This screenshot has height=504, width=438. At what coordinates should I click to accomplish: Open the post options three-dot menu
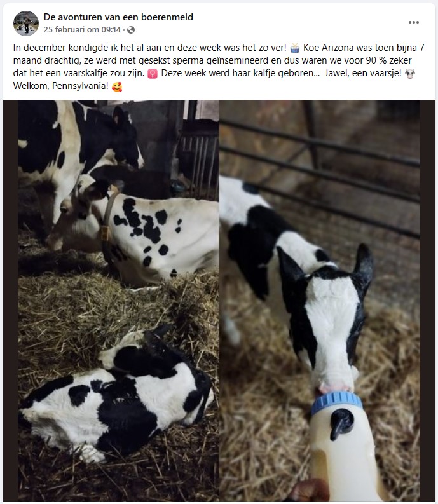(x=414, y=22)
